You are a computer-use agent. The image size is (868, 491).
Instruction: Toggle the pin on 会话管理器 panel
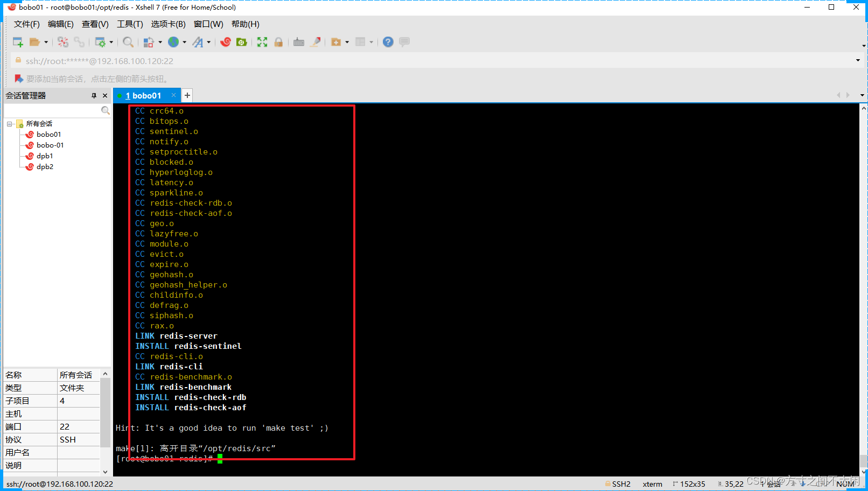coord(93,95)
